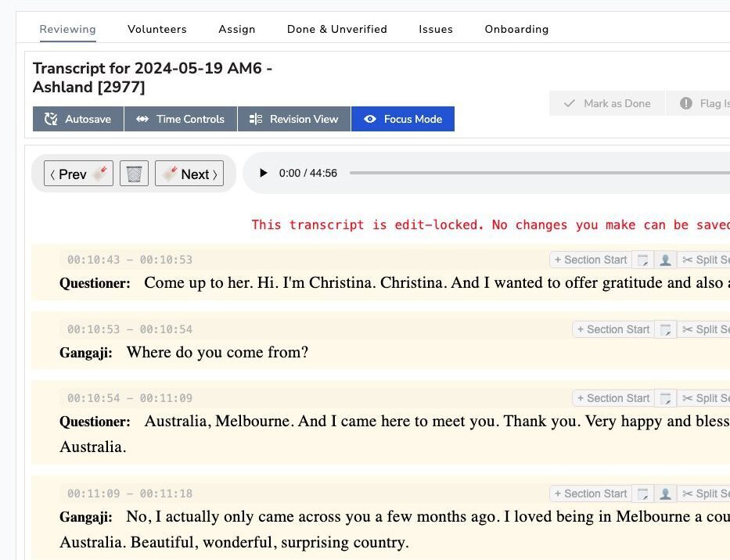Click note icon on the 00:10:54 segment
Viewport: 730px width, 560px height.
665,398
